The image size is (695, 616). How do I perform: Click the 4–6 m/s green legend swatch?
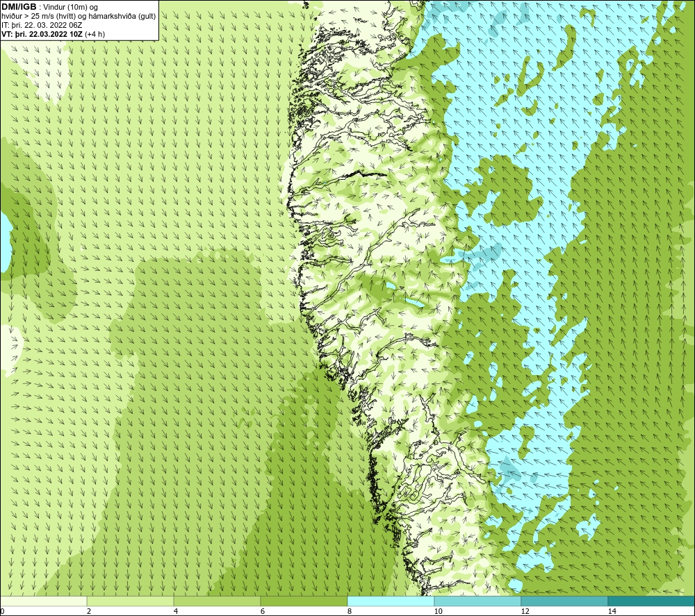tap(217, 601)
